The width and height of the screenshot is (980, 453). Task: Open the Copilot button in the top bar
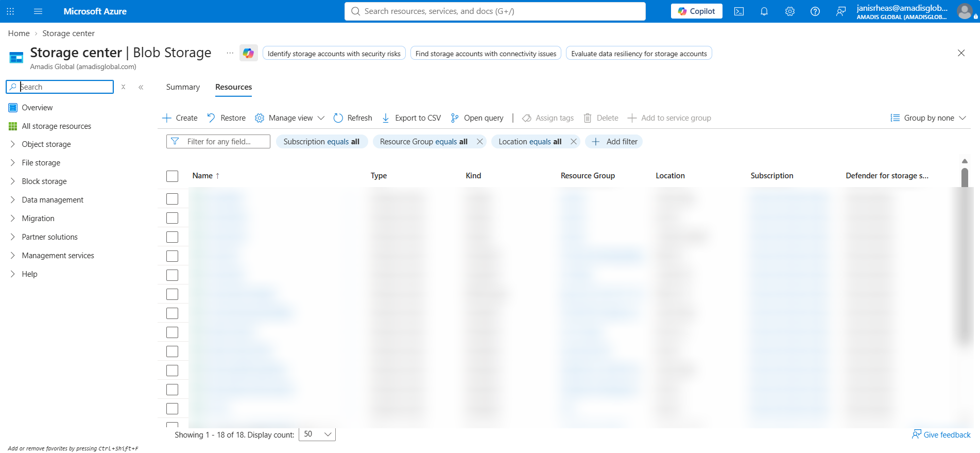point(697,11)
